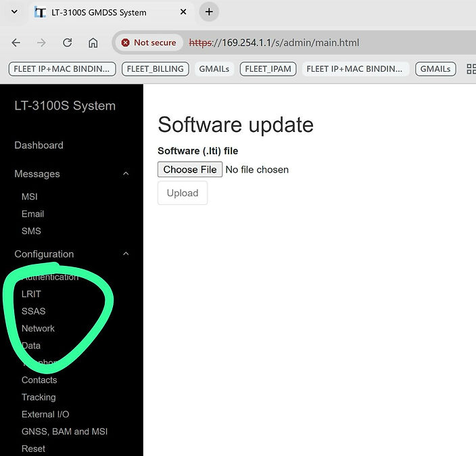This screenshot has height=456, width=476.
Task: Collapse the Configuration section chevron
Action: (126, 254)
